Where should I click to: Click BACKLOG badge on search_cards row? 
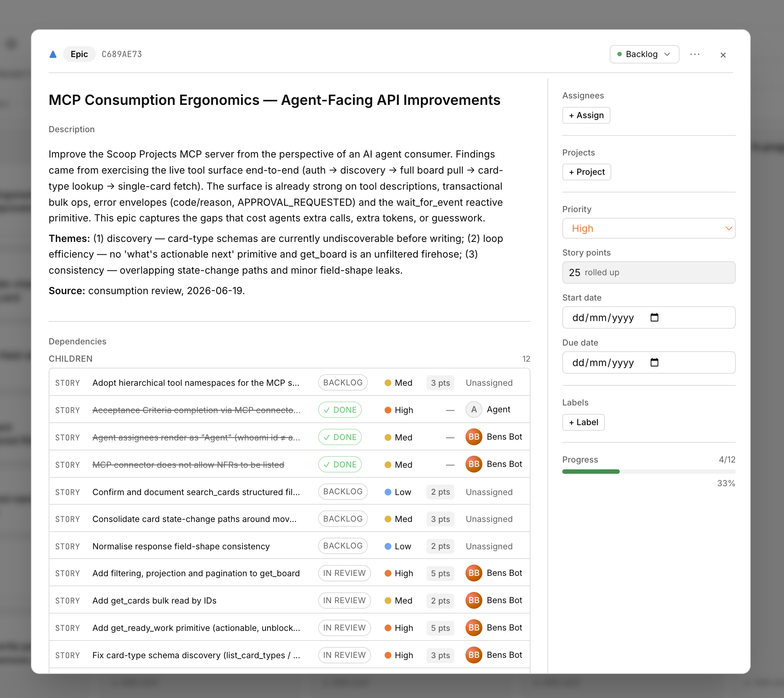(x=343, y=491)
